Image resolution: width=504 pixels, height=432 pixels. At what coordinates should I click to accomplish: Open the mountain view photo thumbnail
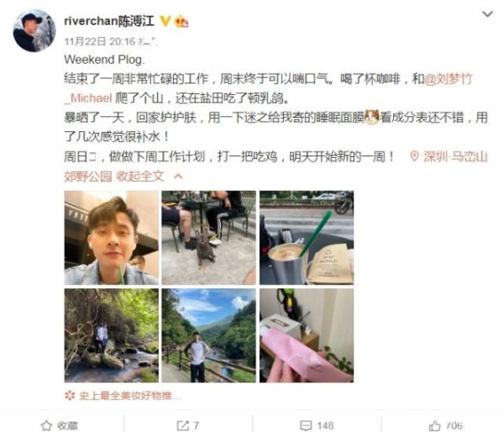point(208,335)
